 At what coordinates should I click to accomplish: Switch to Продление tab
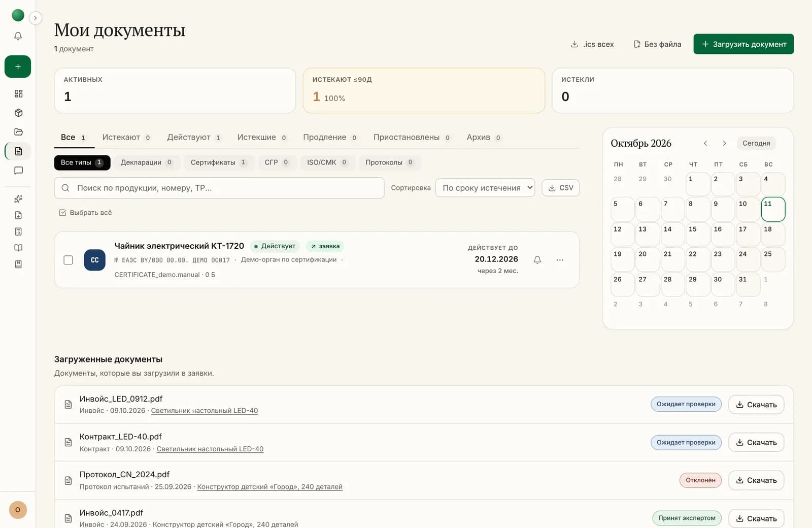[330, 138]
